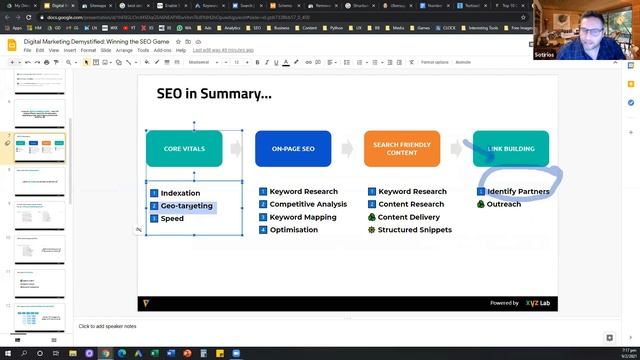Open the File menu

coord(27,50)
